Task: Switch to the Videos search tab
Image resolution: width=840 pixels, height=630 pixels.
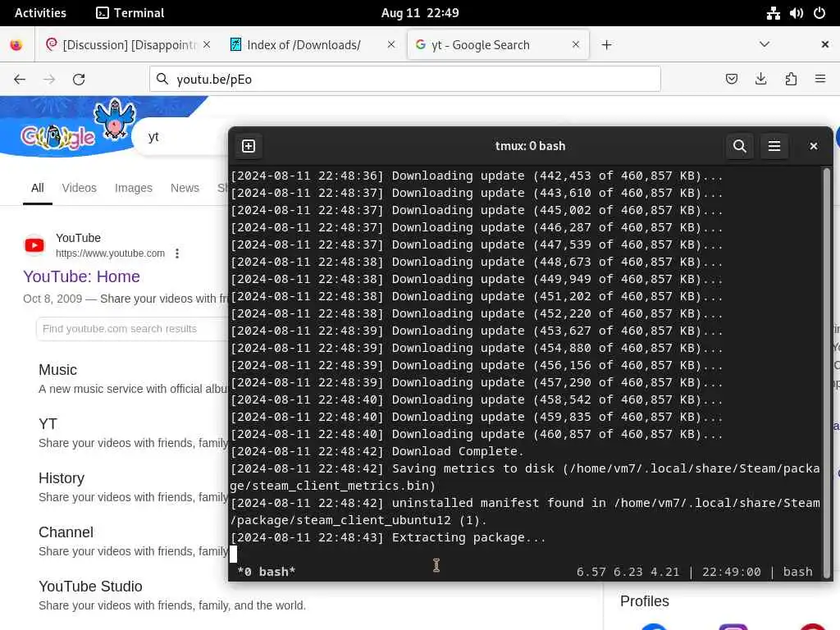Action: tap(80, 188)
